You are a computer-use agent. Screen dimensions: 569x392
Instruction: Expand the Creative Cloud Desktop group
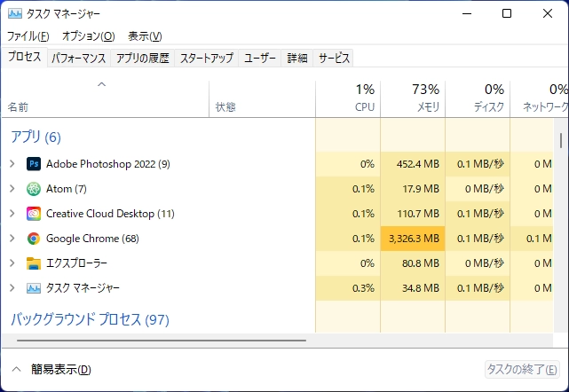(x=12, y=214)
